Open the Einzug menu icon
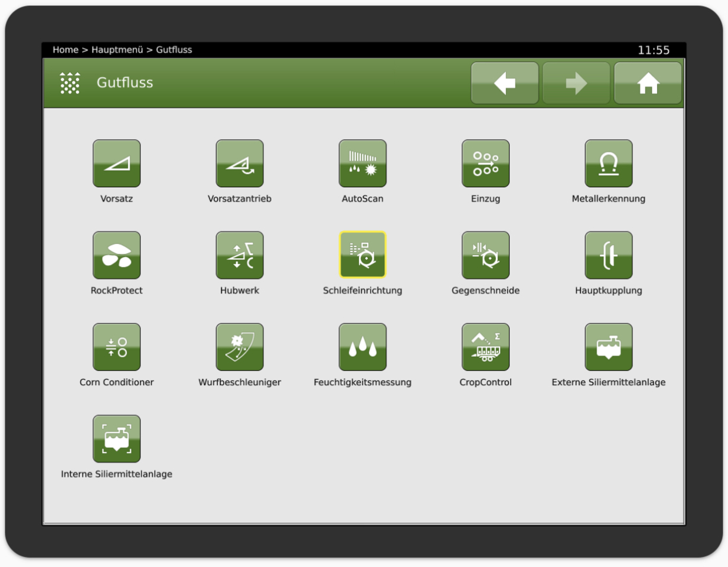The image size is (728, 567). 485,164
